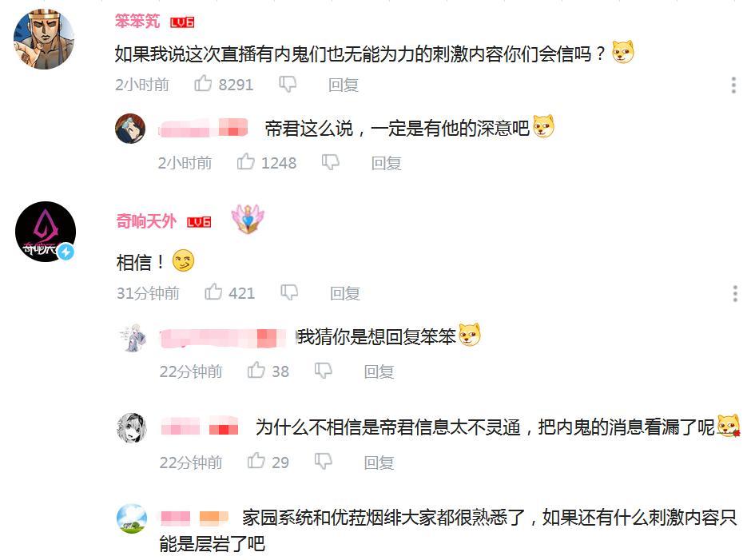Reply to 奇响天外's 相信！ comment
755x560 pixels.
[345, 292]
